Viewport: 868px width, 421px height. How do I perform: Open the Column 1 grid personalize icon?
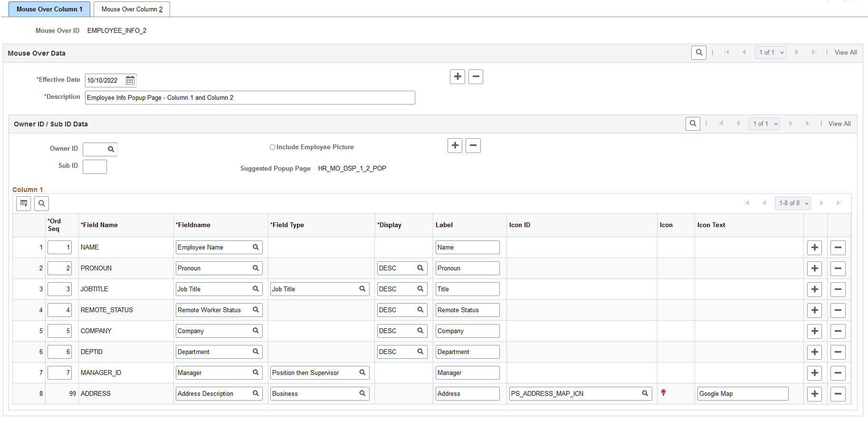click(24, 203)
